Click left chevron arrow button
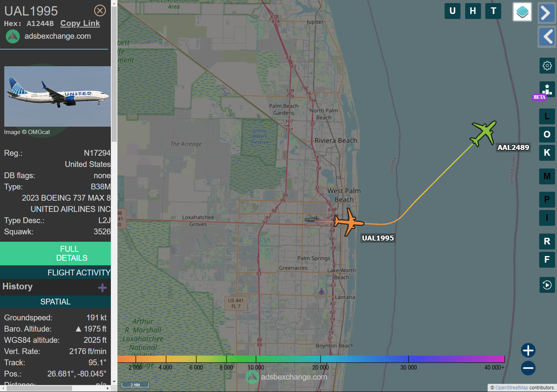 tap(547, 37)
